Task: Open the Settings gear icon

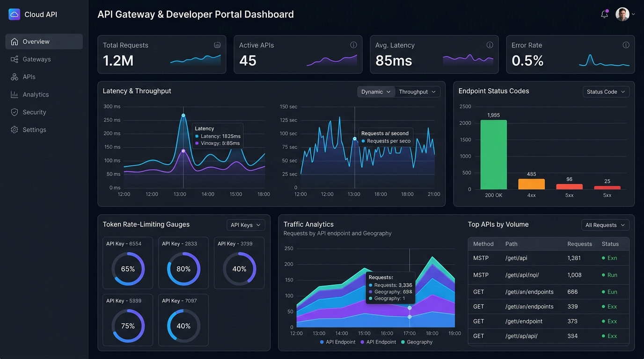Action: pos(15,130)
